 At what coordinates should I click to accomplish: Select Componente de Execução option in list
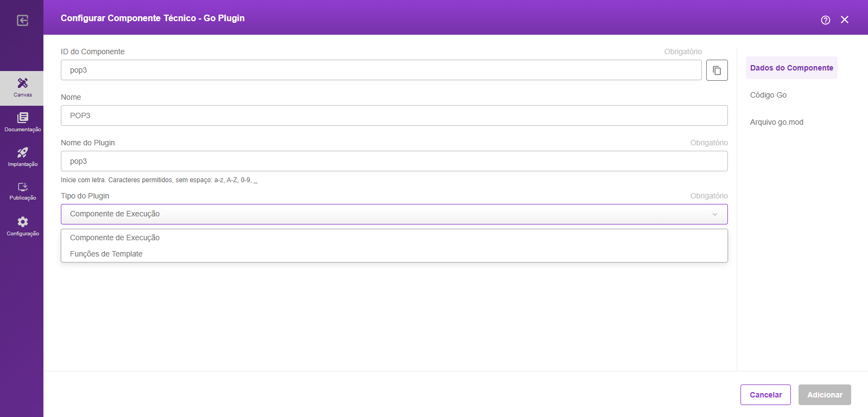click(115, 238)
